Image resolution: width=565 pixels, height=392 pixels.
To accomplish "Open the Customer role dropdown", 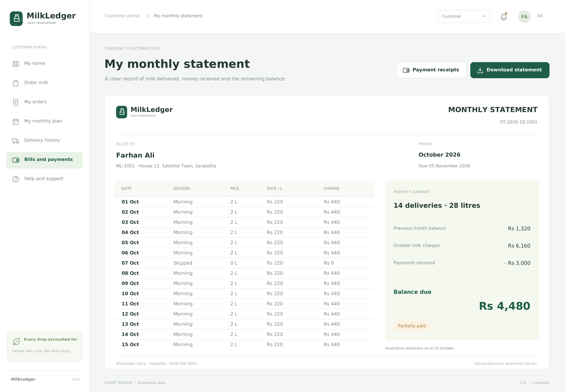I will [464, 16].
